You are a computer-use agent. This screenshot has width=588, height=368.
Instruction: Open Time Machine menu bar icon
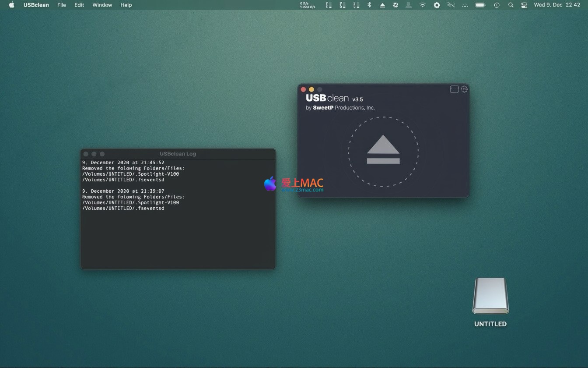497,5
